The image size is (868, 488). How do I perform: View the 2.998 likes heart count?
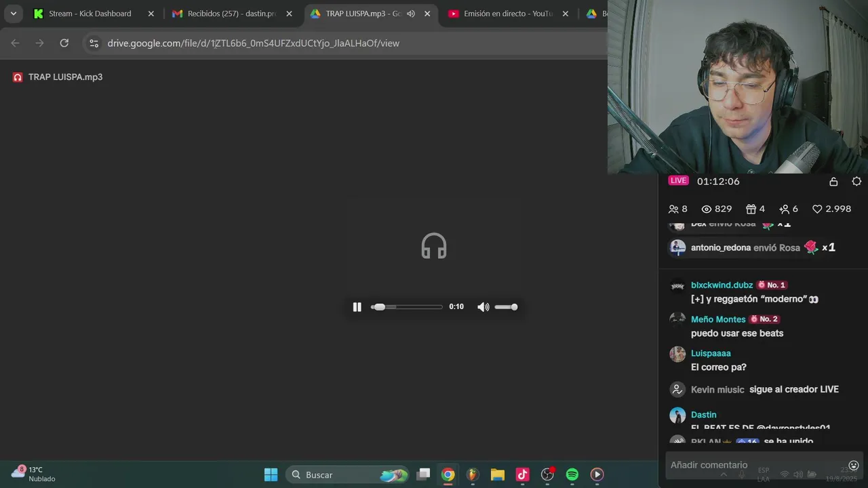(x=831, y=209)
